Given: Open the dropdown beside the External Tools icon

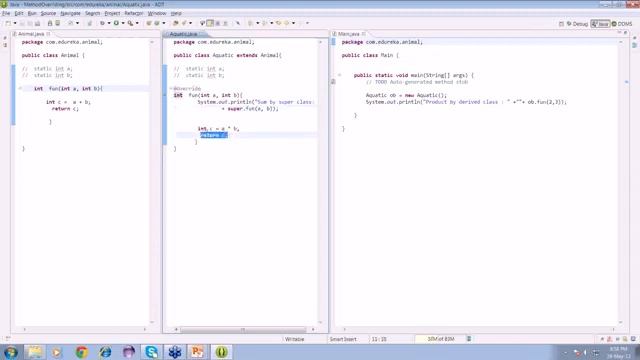Looking at the screenshot, I should tap(137, 23).
